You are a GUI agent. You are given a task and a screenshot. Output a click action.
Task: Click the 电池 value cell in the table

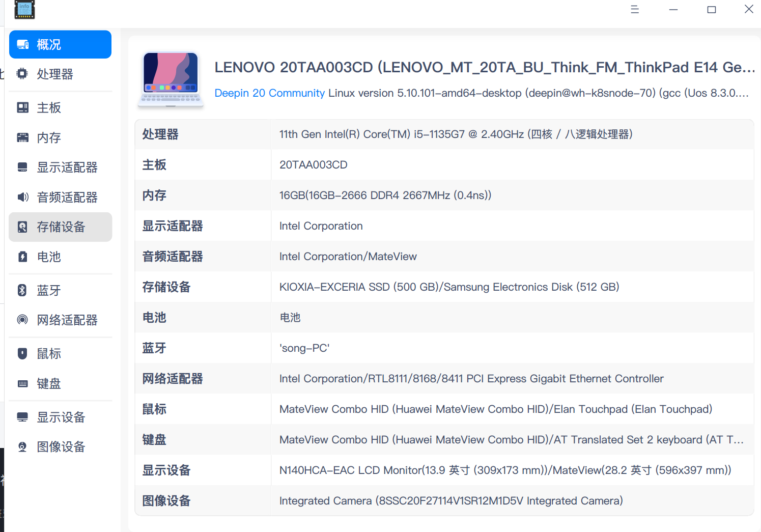(290, 318)
